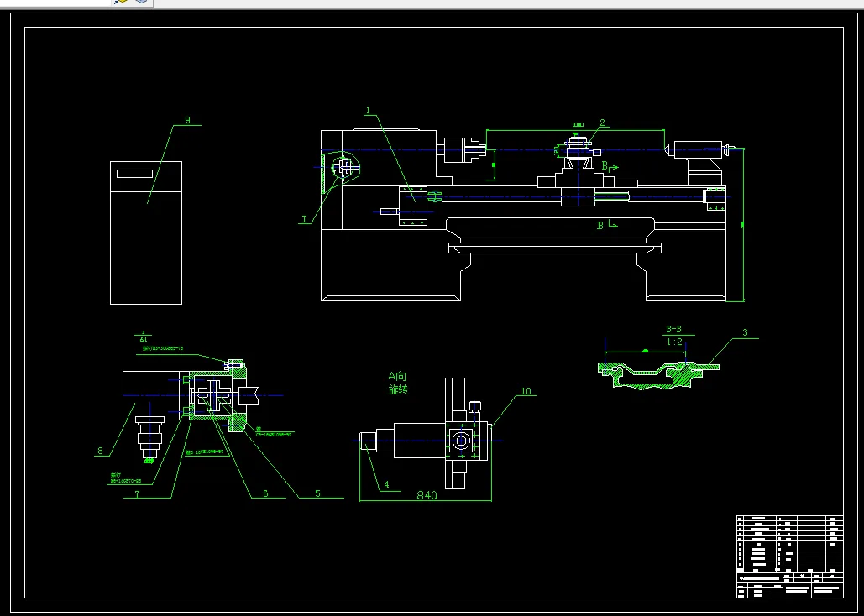
Task: Select the 1000 dimension above the carriage
Action: tap(578, 125)
